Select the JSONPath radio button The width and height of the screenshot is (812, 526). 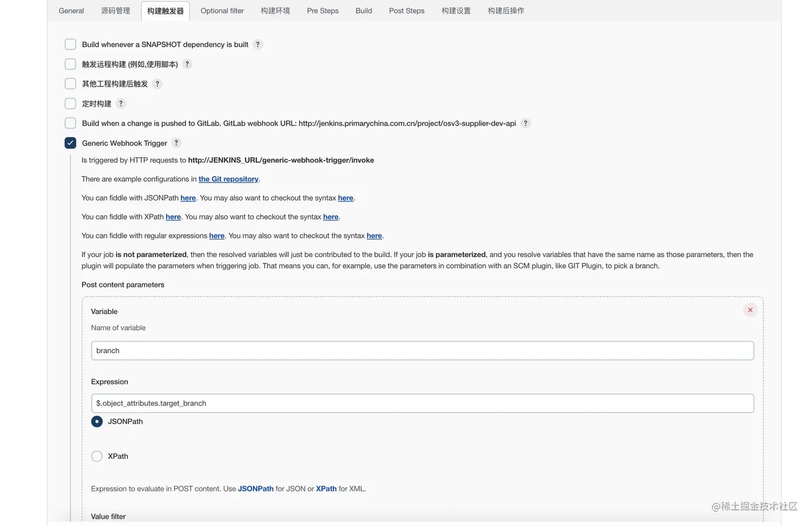[x=97, y=421]
